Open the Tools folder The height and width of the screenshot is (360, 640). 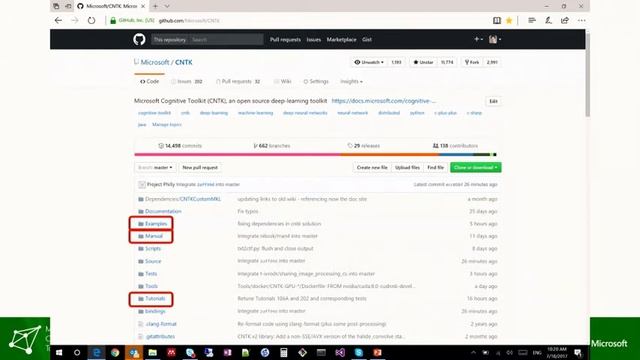click(x=151, y=286)
